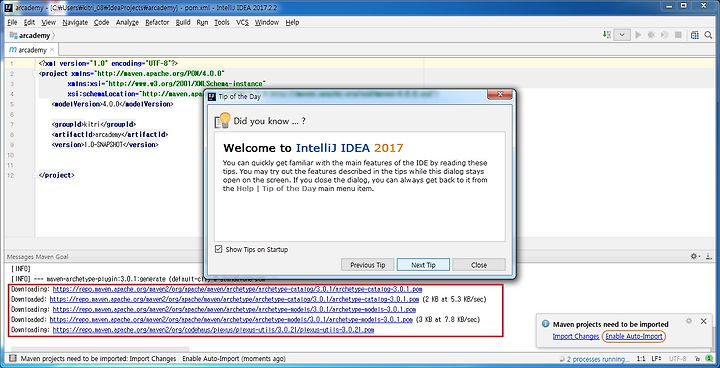Click the Stop square icon
720x368 pixels.
click(x=678, y=35)
